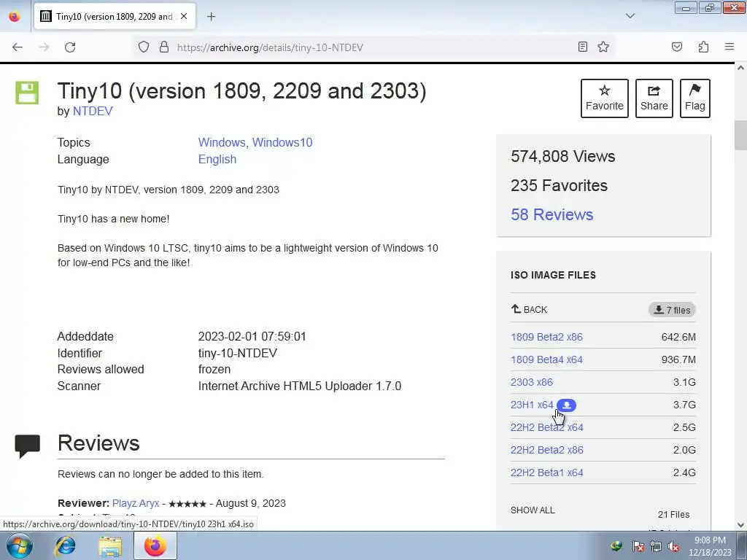Screen dimensions: 747x560
Task: Download 1809 Beta2 x86 ISO
Action: [546, 337]
